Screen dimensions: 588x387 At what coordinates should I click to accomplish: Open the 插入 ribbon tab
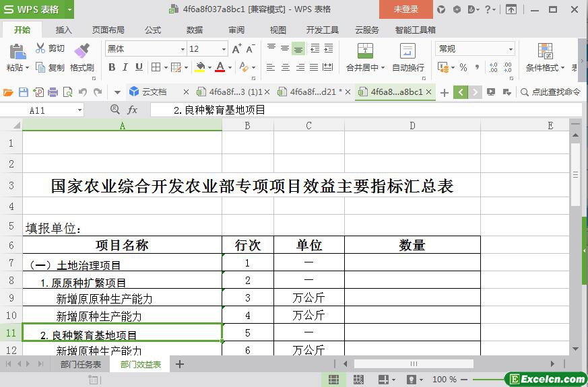click(63, 30)
